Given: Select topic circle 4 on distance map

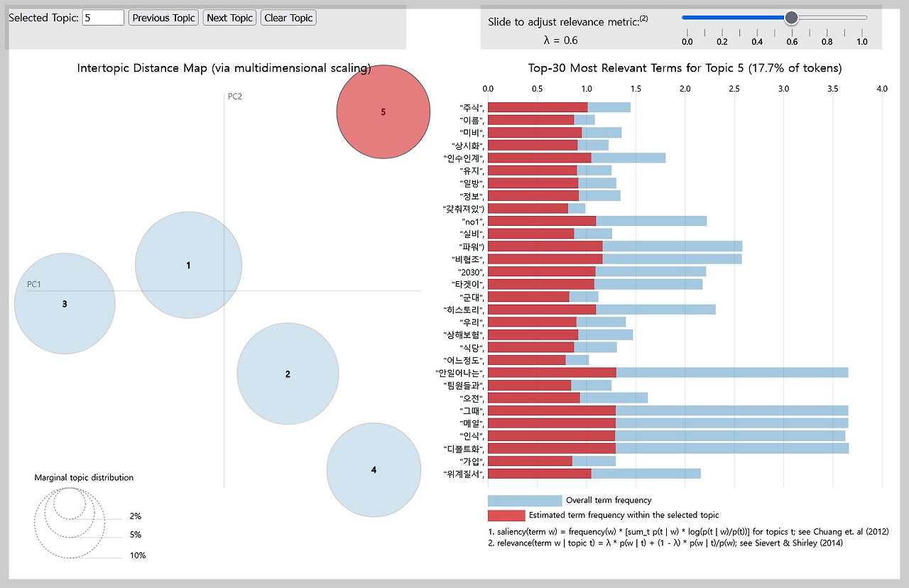Looking at the screenshot, I should (x=374, y=469).
